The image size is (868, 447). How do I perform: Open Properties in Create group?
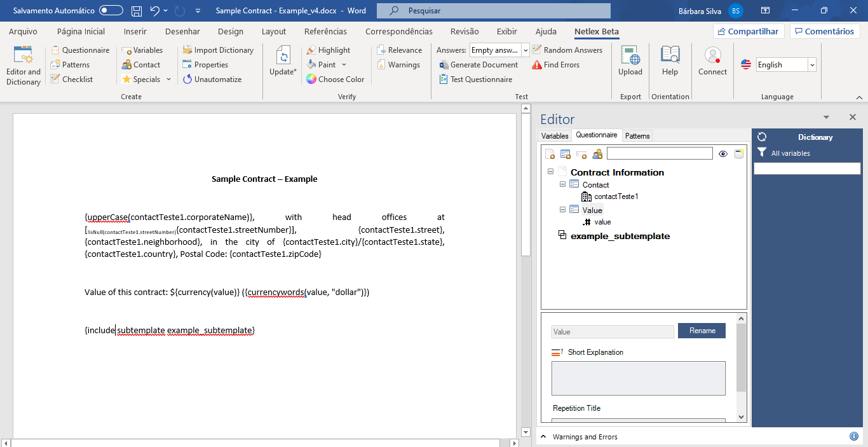pos(205,65)
